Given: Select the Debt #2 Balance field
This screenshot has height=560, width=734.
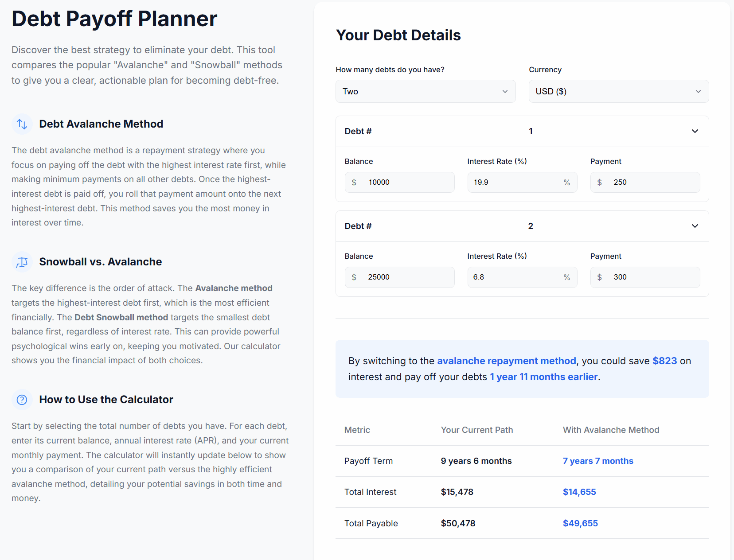Looking at the screenshot, I should tap(399, 277).
